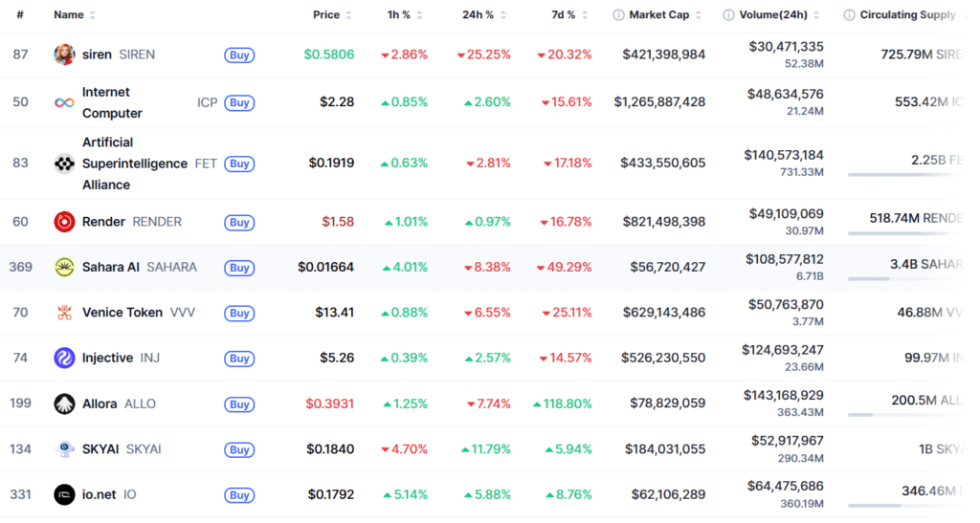This screenshot has height=523, width=980.
Task: Open the Injective market cap value
Action: 663,359
